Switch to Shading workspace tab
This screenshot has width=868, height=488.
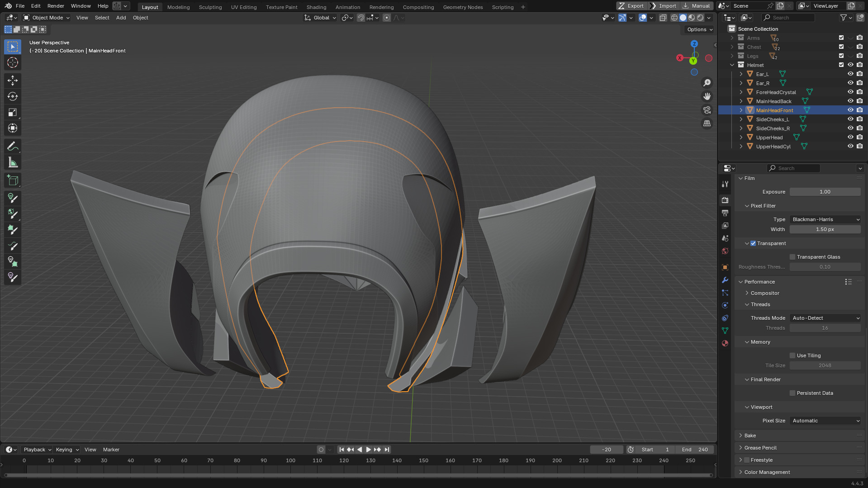coord(316,7)
